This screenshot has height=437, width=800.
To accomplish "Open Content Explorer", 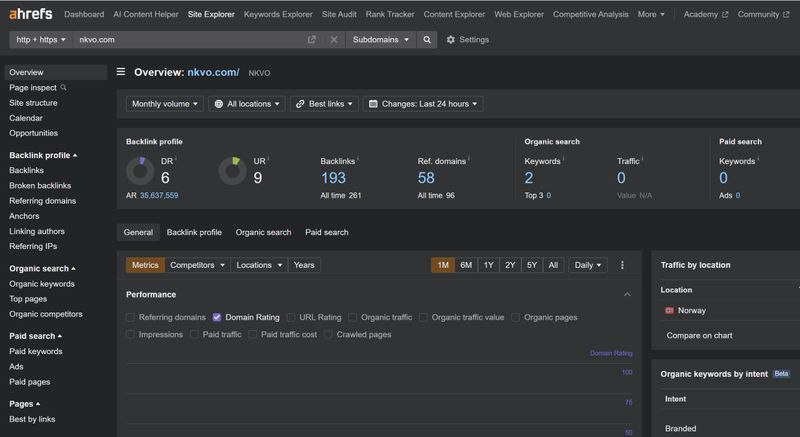I will [x=454, y=14].
